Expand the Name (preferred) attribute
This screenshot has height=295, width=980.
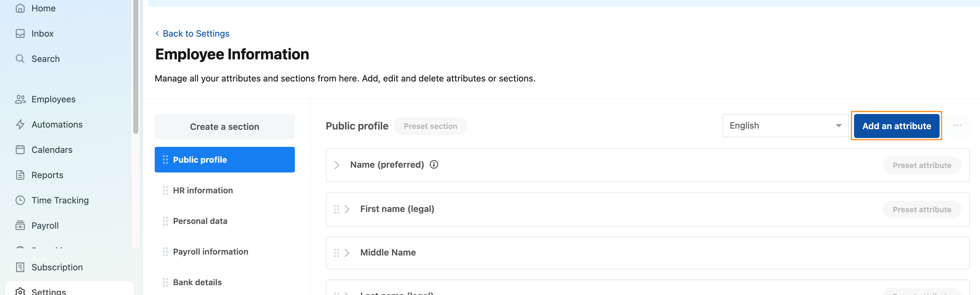(337, 165)
